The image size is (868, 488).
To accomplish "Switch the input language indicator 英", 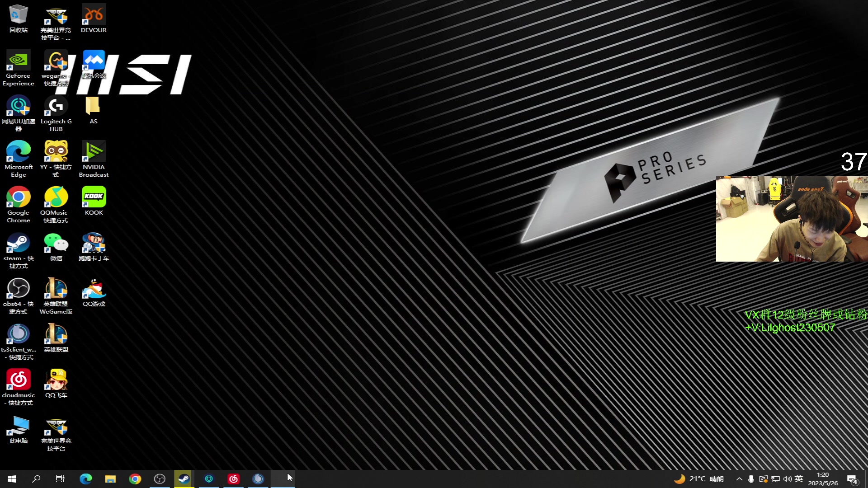I will point(799,479).
